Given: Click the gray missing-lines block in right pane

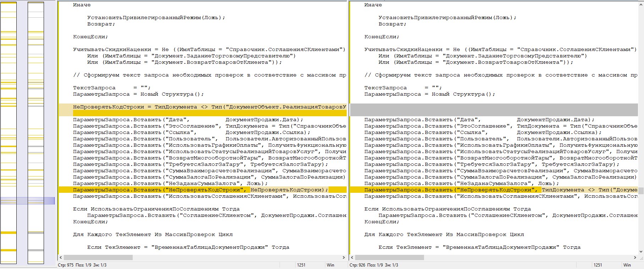Looking at the screenshot, I should 494,110.
